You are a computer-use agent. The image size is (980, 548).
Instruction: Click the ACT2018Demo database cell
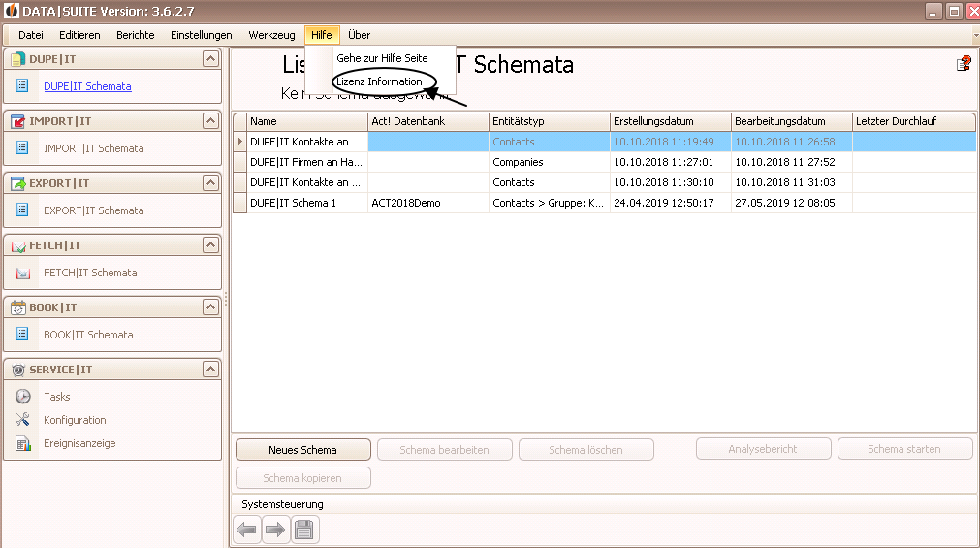tap(428, 203)
